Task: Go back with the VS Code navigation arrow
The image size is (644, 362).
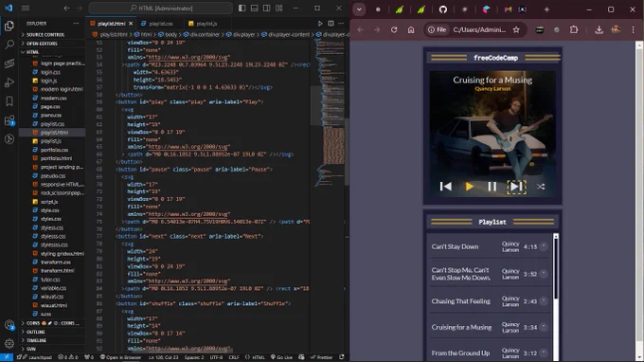Action: coord(66,9)
